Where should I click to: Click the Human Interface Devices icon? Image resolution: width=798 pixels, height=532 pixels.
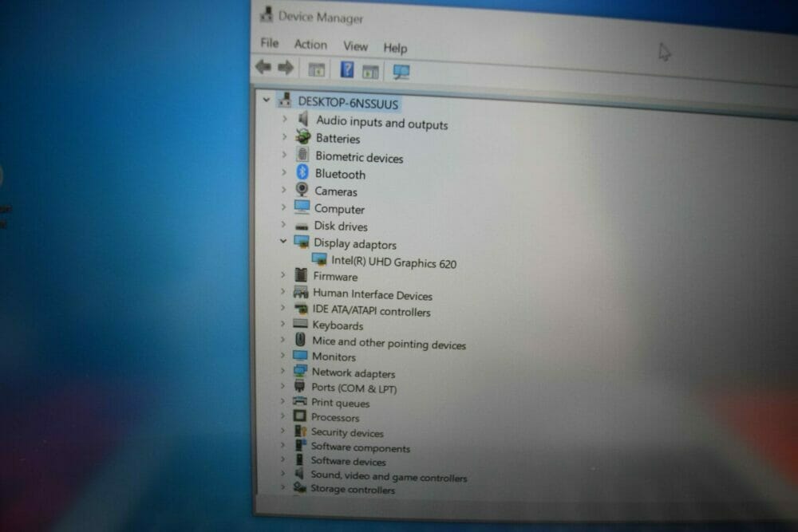point(301,292)
